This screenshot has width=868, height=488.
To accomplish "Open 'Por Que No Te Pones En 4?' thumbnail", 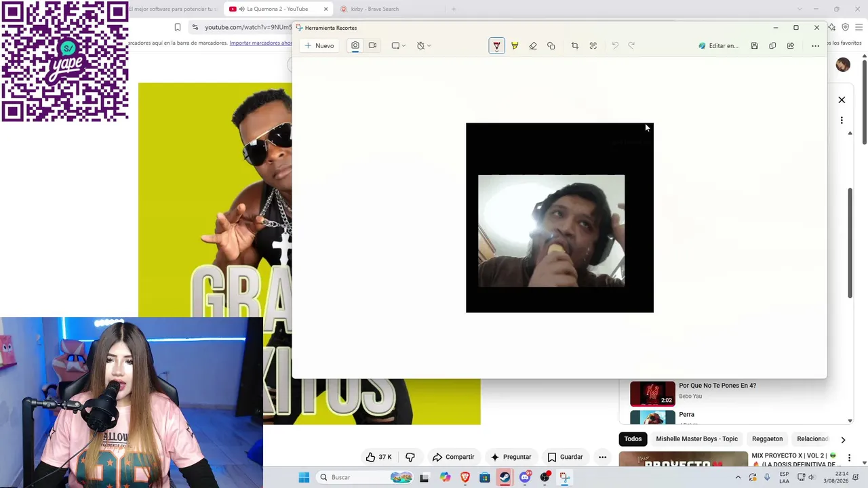I will (x=652, y=394).
